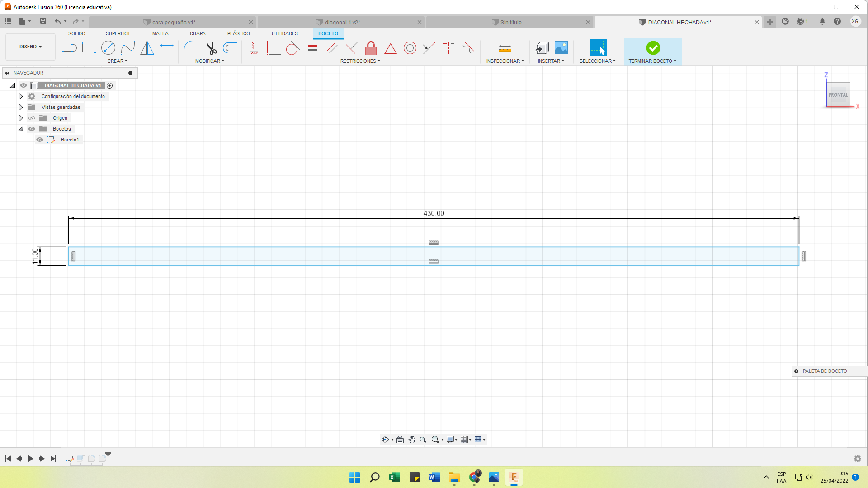This screenshot has height=488, width=868.
Task: Switch to the SUPERFICIE ribbon tab
Action: [118, 33]
